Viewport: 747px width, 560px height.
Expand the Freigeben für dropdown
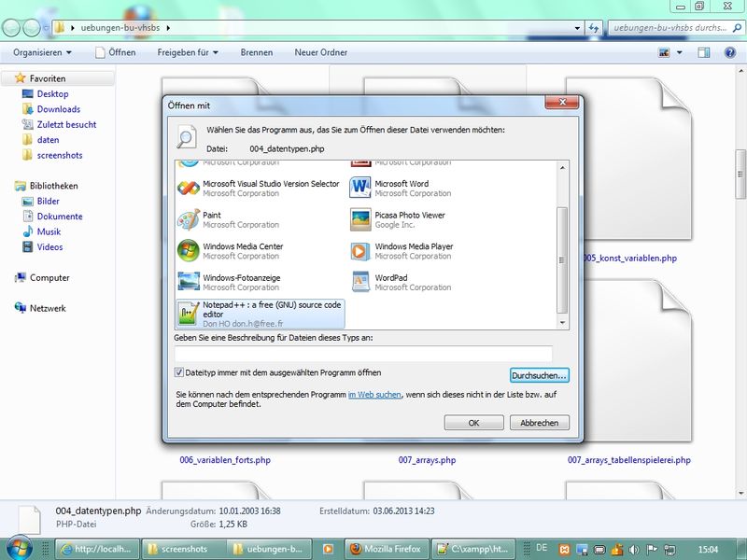click(187, 52)
